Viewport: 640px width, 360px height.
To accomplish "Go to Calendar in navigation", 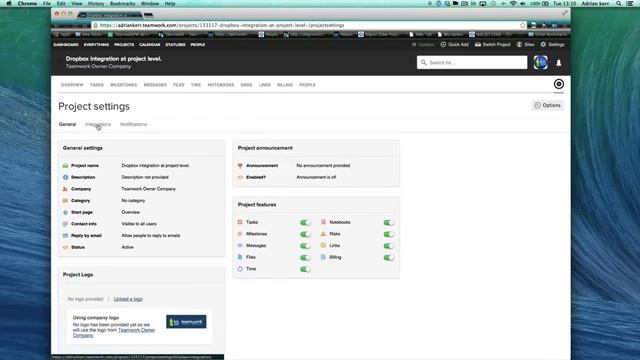I will [x=149, y=44].
